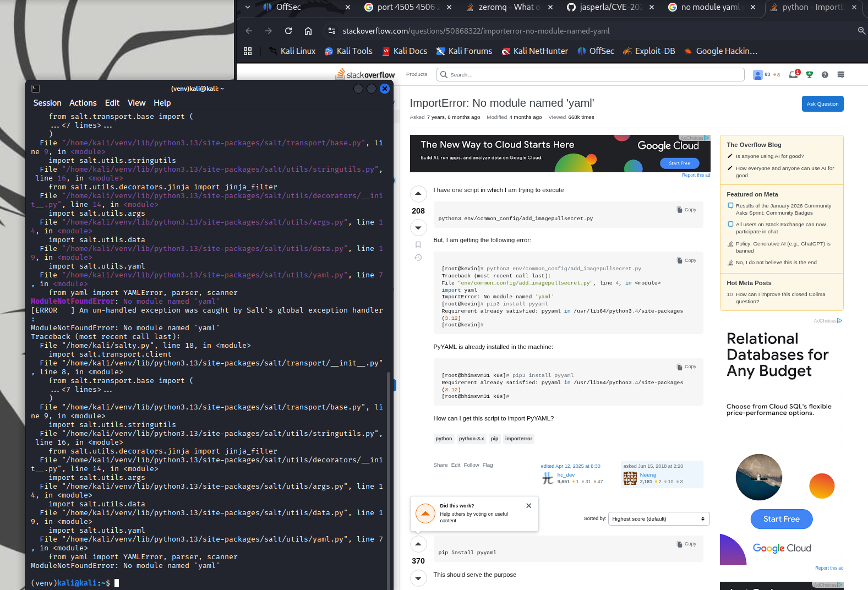The width and height of the screenshot is (868, 590).
Task: Reload the current browser page
Action: (x=288, y=31)
